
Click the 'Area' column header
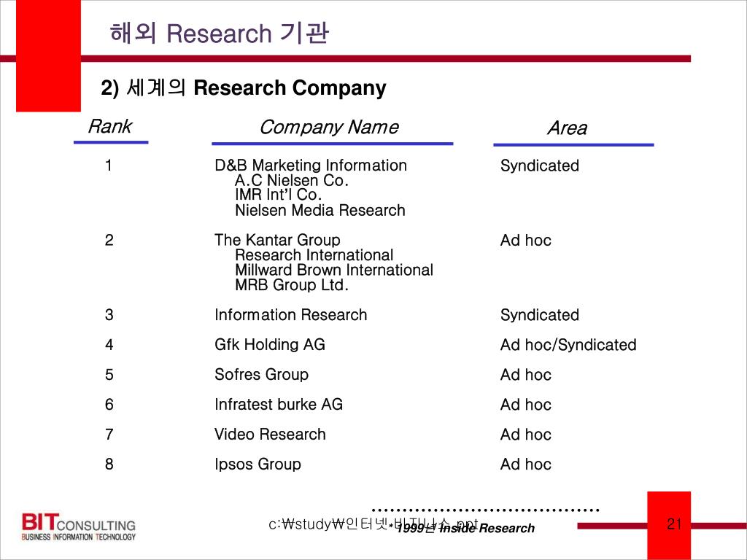click(567, 128)
